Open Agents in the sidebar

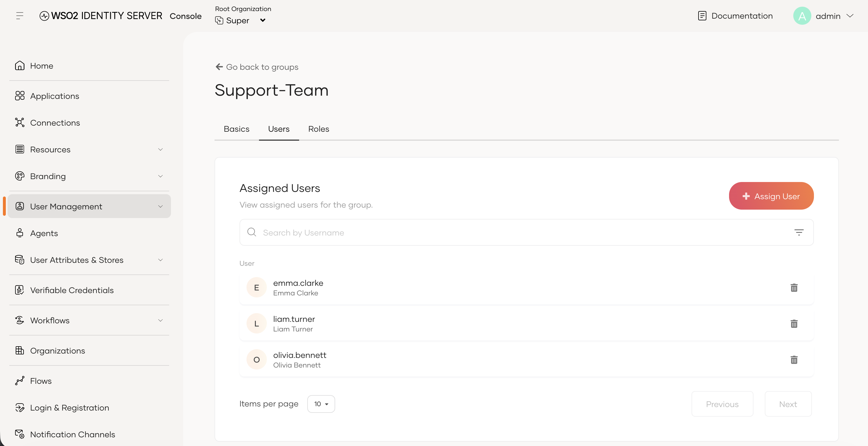(x=89, y=233)
